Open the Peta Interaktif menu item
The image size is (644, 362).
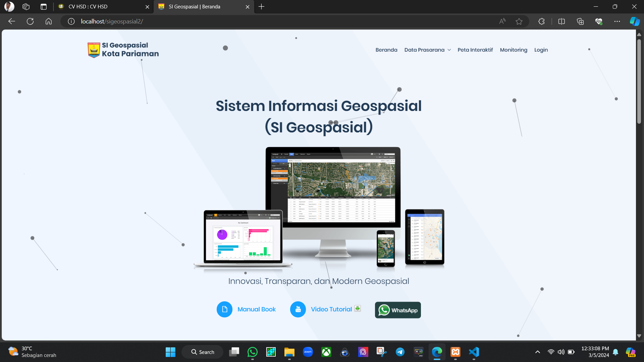click(475, 50)
